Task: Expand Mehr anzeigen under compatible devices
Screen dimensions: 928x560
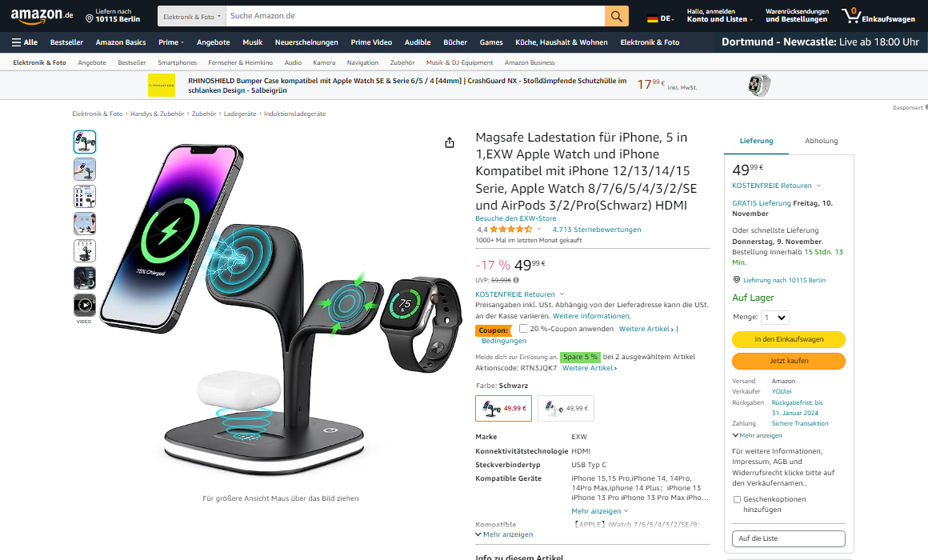Action: click(599, 511)
